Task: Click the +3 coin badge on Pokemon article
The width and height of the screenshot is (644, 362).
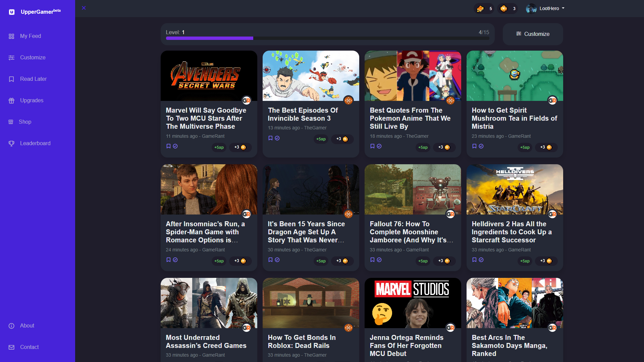Action: 444,147
